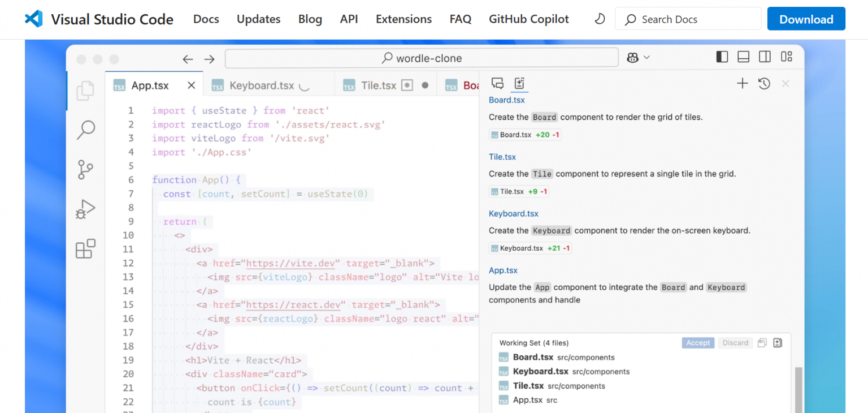Open the Customize Layout control
The image size is (868, 413).
point(787,57)
